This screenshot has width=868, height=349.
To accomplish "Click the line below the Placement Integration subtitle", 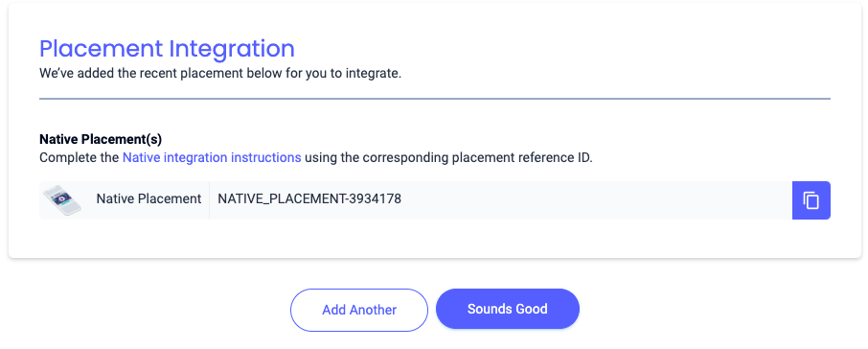I will pos(435,99).
